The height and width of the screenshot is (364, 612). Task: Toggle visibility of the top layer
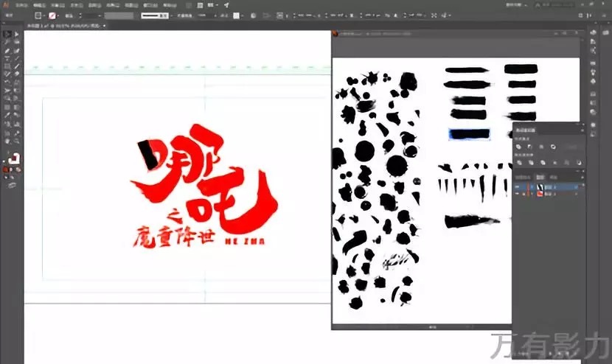pos(517,188)
